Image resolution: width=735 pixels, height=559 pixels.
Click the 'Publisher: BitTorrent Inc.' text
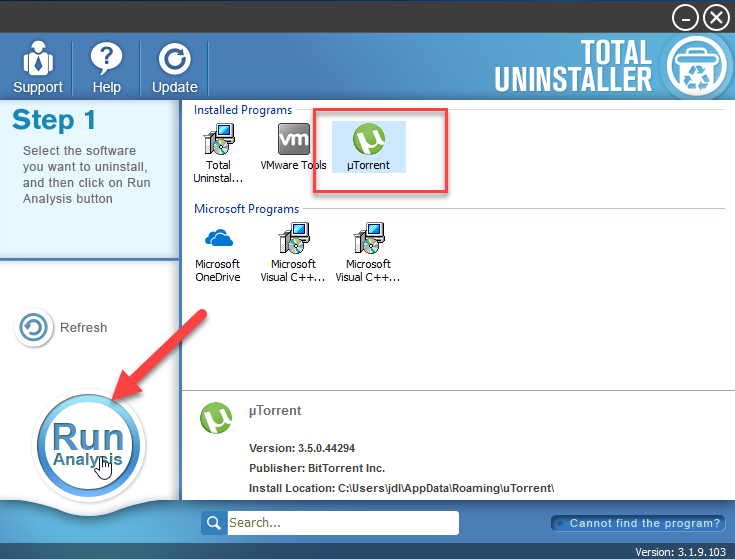[317, 468]
